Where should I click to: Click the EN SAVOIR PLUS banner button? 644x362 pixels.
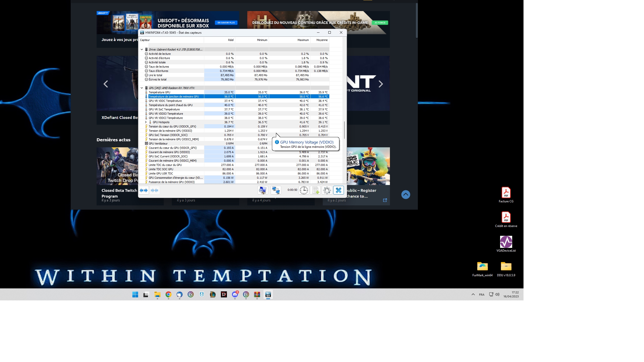[226, 23]
